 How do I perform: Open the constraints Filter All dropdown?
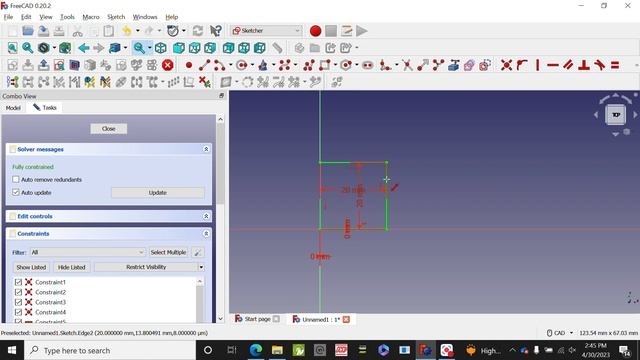(87, 252)
